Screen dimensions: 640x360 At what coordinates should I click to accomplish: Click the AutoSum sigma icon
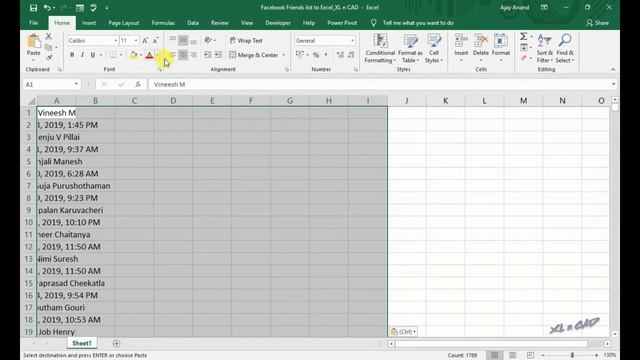click(524, 37)
